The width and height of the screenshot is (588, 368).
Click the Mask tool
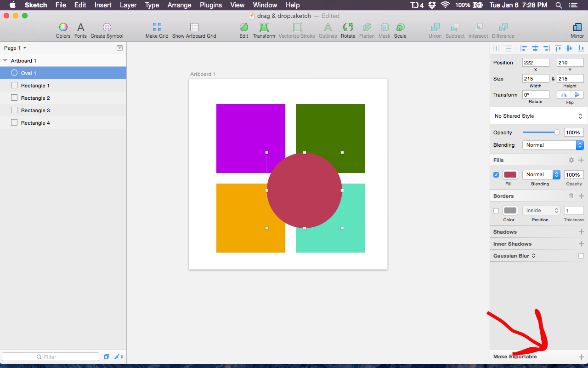[x=384, y=28]
